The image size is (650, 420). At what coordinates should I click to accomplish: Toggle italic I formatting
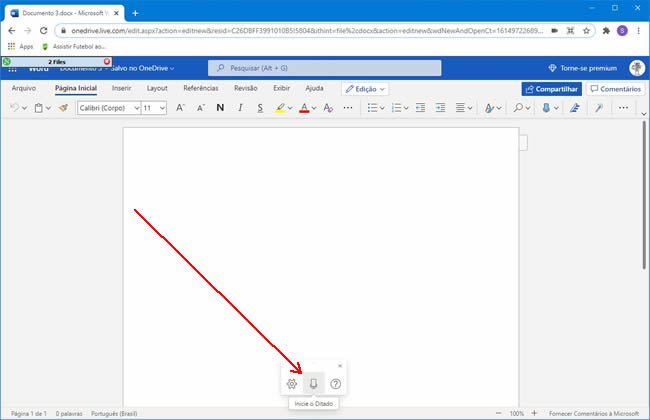[240, 108]
